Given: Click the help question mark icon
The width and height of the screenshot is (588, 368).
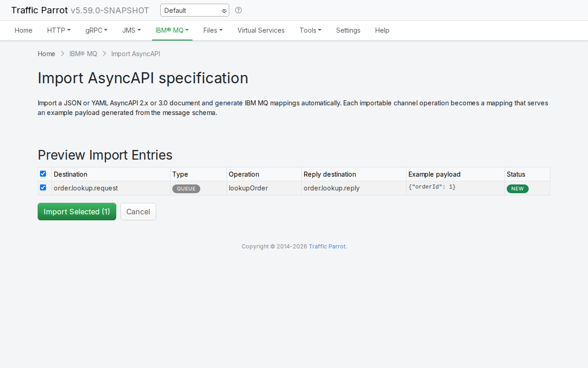Looking at the screenshot, I should [238, 10].
